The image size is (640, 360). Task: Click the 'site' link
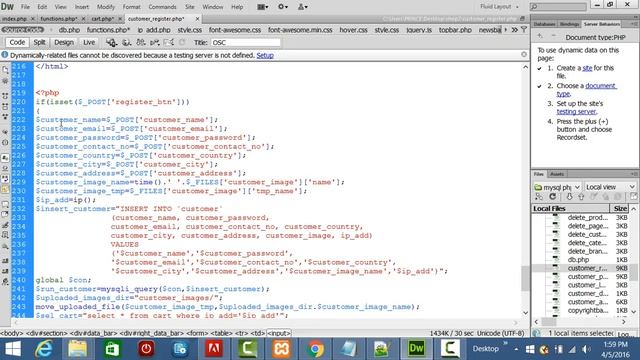click(587, 68)
